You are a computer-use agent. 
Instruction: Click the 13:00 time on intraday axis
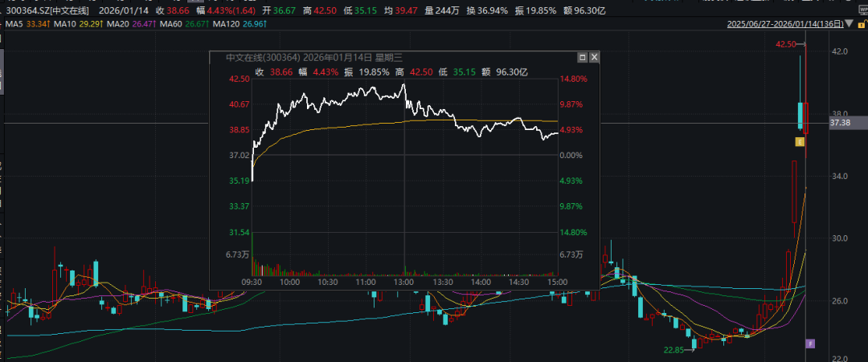(x=403, y=283)
